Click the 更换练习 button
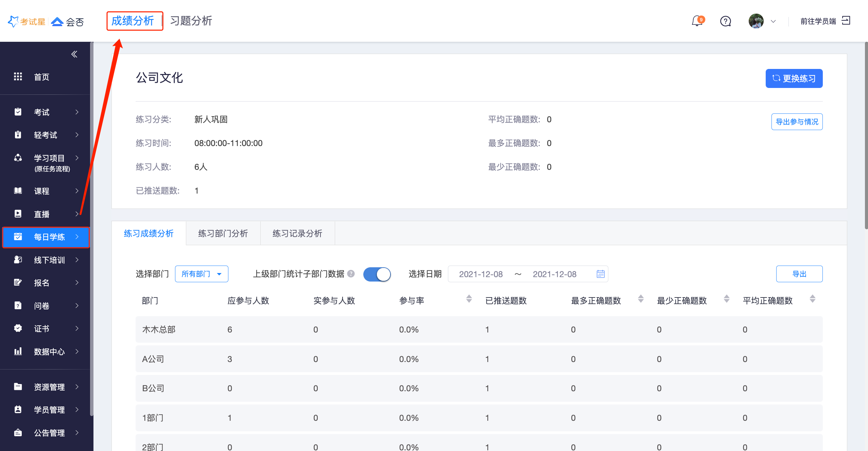The image size is (868, 451). (794, 78)
